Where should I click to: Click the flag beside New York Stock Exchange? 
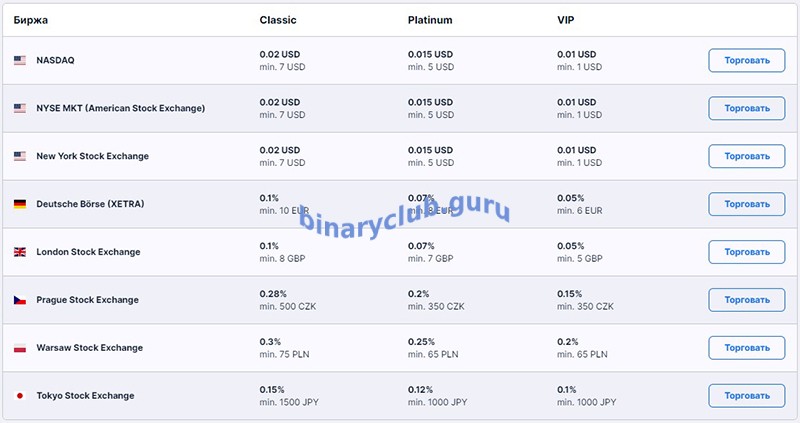19,156
